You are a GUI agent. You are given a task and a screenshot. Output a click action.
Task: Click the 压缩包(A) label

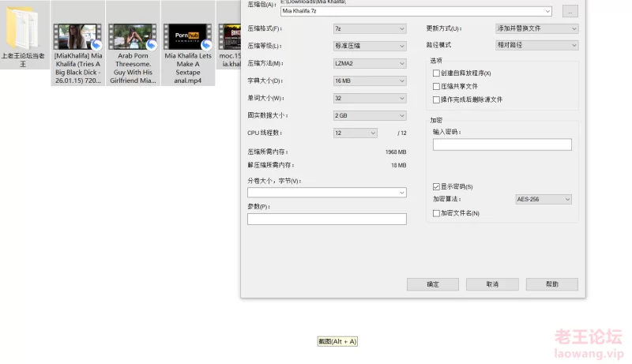coord(261,5)
